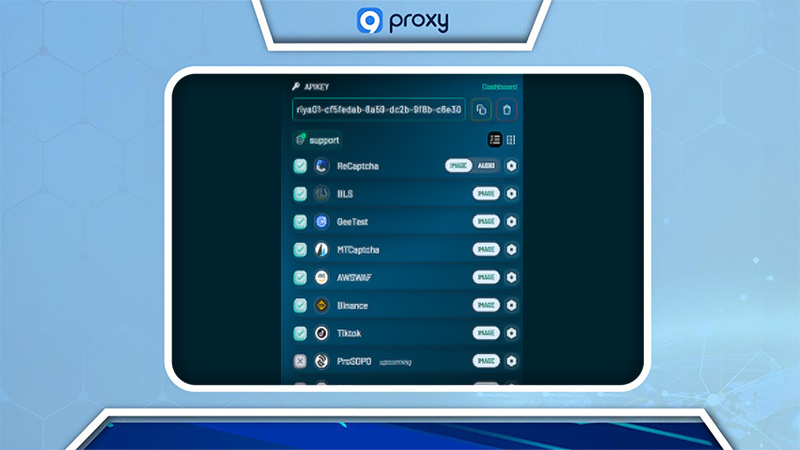This screenshot has width=800, height=450.
Task: Click the API key input field
Action: click(x=378, y=109)
